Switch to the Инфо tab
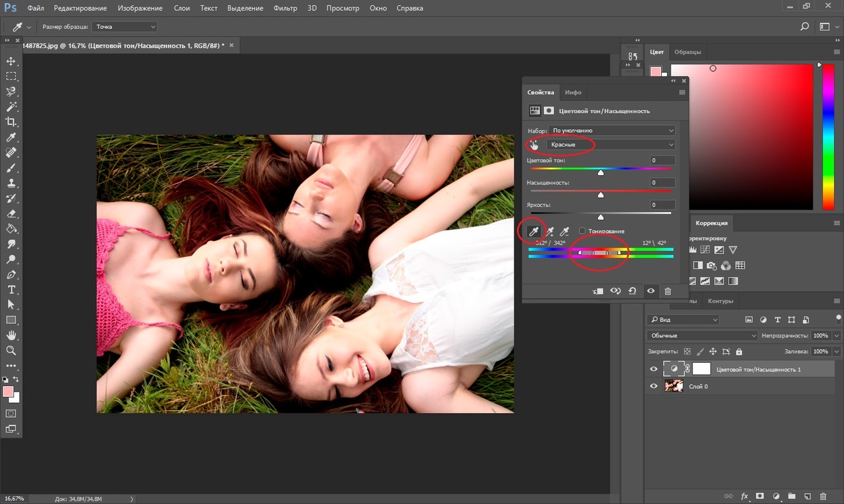 click(573, 92)
